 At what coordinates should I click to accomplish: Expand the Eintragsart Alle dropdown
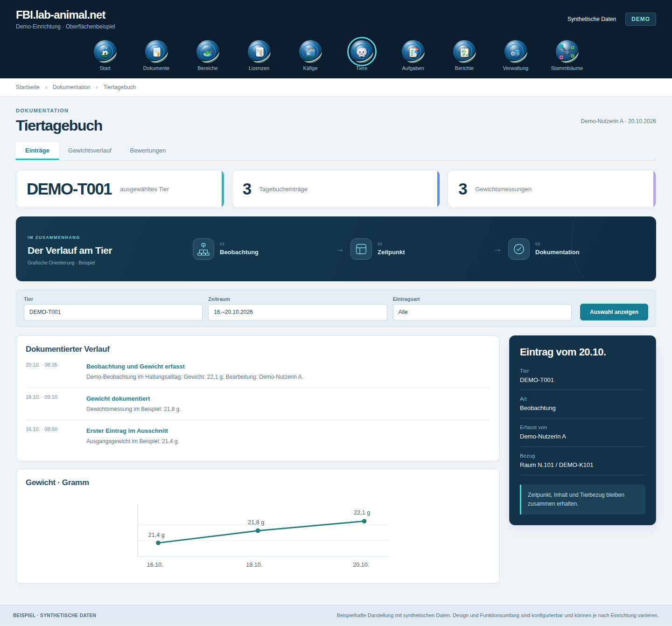tap(482, 312)
